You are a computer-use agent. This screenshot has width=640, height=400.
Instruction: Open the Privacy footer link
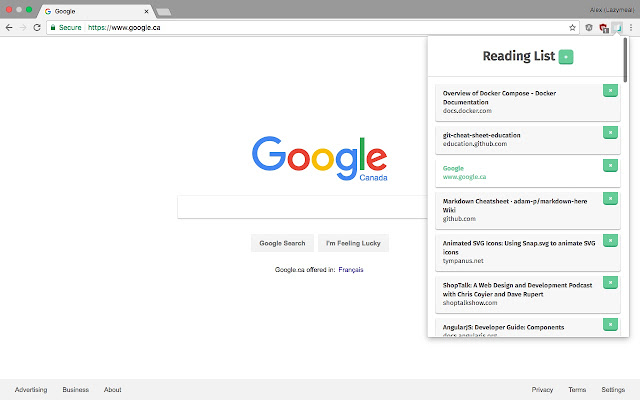[542, 389]
